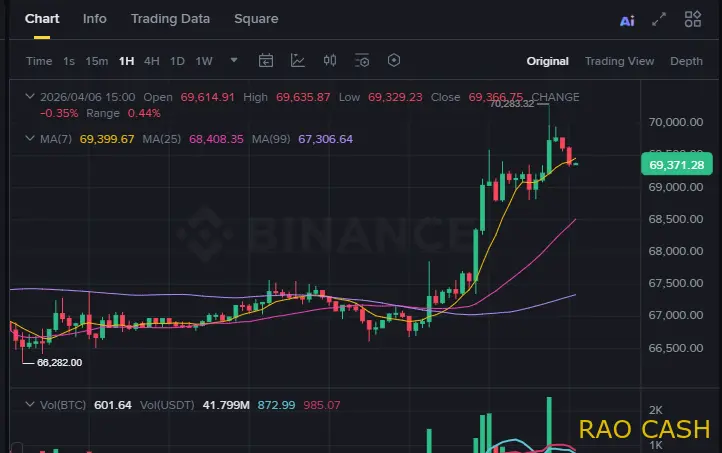Open the AI analysis tool
Viewport: 722px width, 453px height.
pyautogui.click(x=627, y=19)
